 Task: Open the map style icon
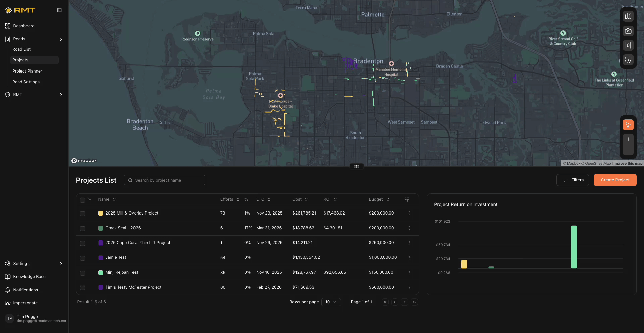[628, 16]
